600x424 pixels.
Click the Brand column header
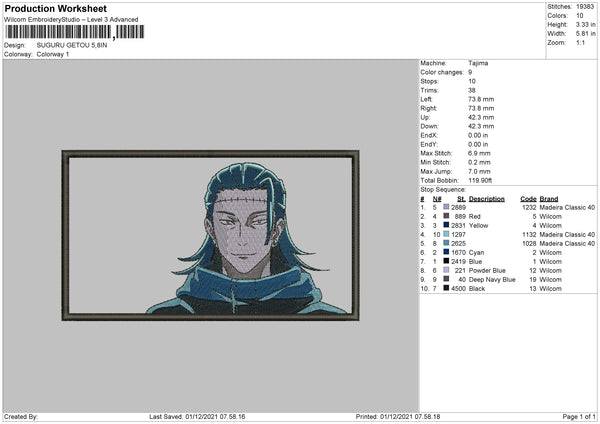click(549, 199)
